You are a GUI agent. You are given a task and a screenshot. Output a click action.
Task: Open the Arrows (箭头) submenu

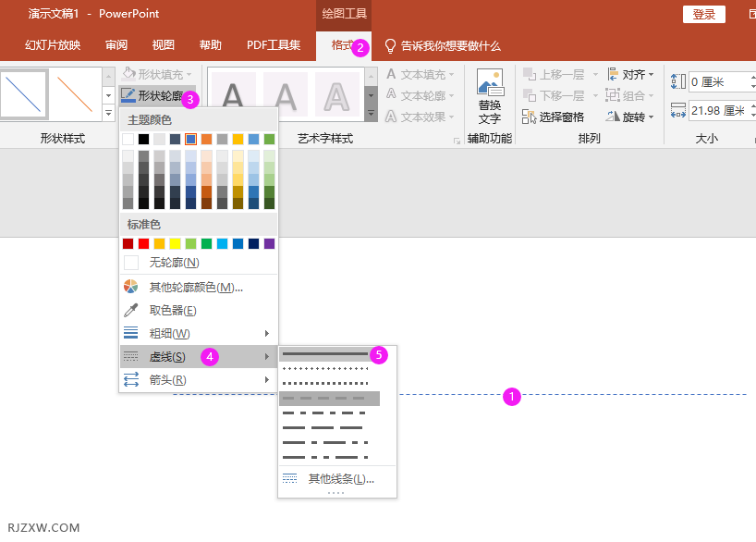click(x=198, y=380)
